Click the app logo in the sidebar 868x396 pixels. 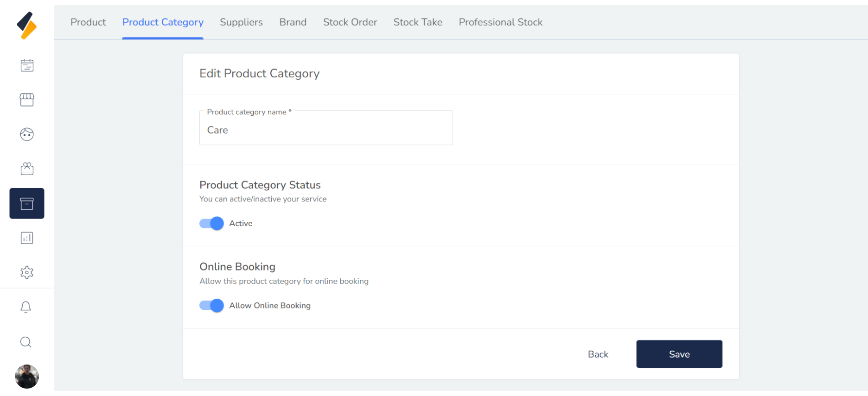[26, 25]
